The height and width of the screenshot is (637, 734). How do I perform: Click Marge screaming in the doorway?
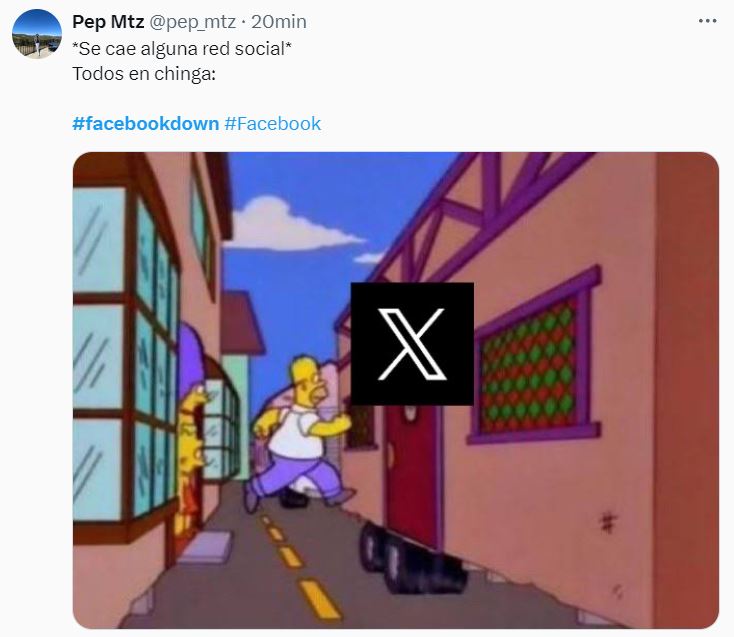click(x=192, y=431)
